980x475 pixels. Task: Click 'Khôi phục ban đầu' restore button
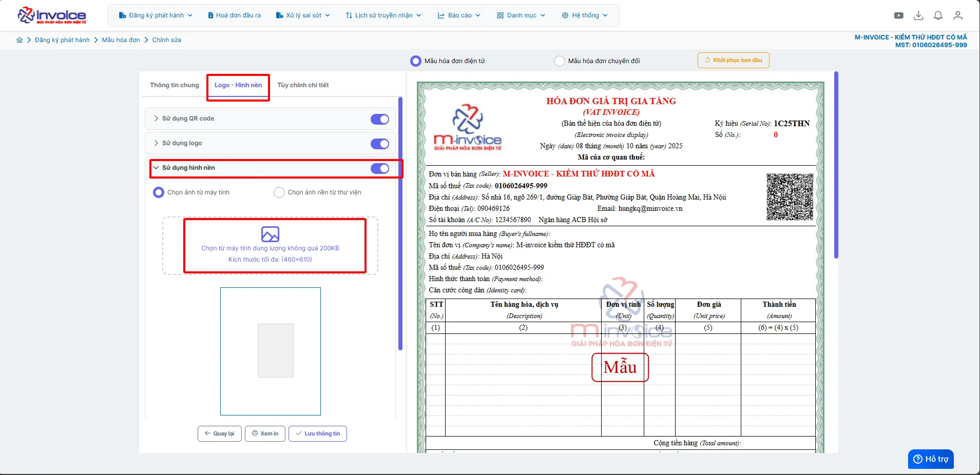[733, 60]
